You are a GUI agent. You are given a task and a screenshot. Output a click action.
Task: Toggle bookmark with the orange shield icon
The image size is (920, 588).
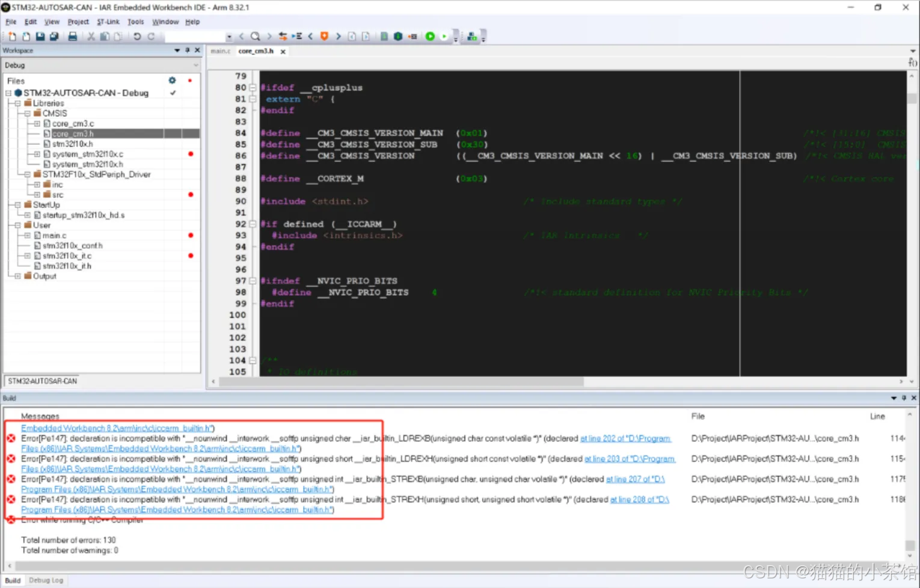coord(324,37)
